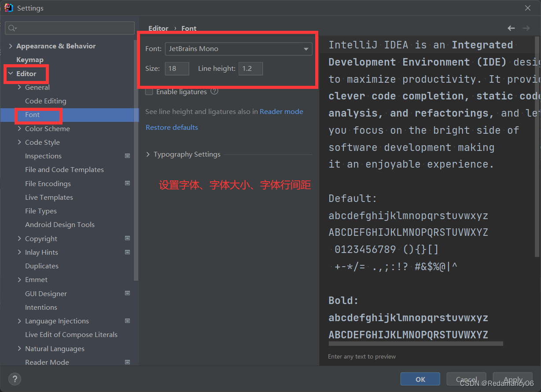Open Inspections settings page
Viewport: 541px width, 392px height.
(x=43, y=156)
